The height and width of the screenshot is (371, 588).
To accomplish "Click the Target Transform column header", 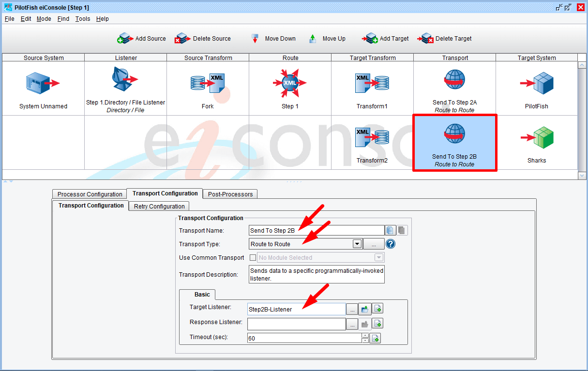I will [x=373, y=58].
